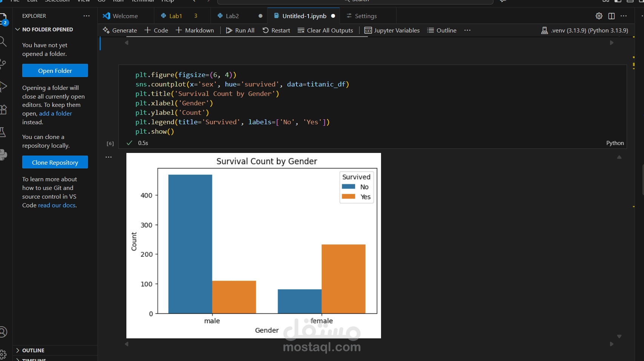
Task: Open the Manage gear in activity bar
Action: tap(3, 354)
